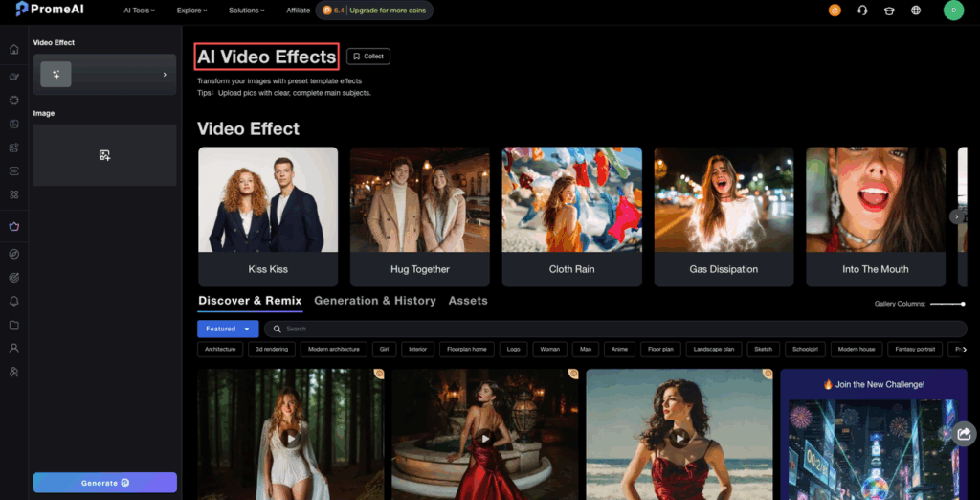
Task: Open the AI Tools dropdown menu
Action: [140, 10]
